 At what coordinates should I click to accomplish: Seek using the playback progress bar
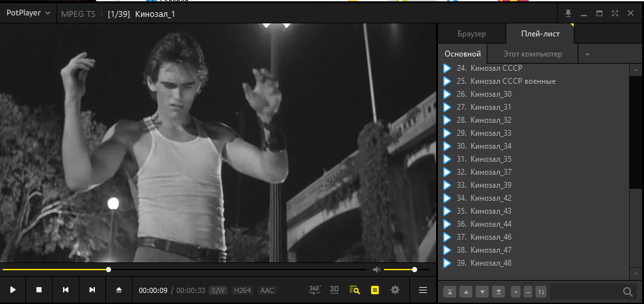184,270
